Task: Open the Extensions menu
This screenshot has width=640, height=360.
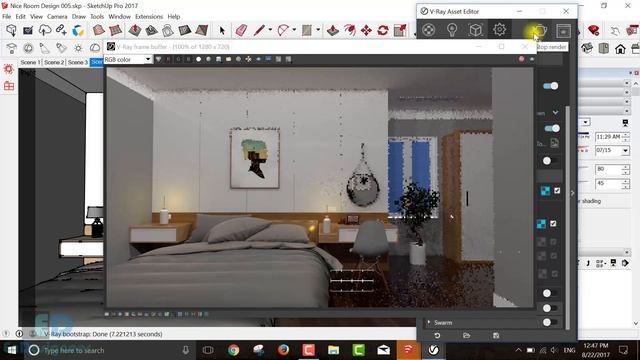Action: pyautogui.click(x=149, y=17)
